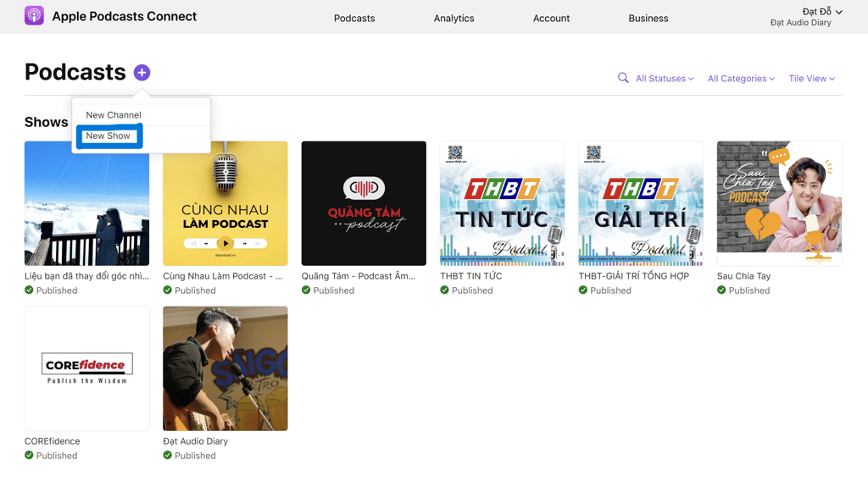Choose New Channel from the menu
The width and height of the screenshot is (868, 492).
114,115
